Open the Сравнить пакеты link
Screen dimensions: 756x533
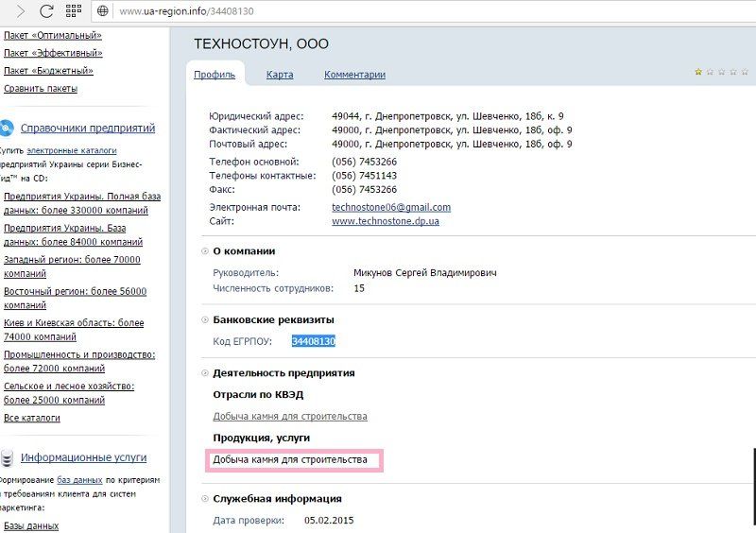pyautogui.click(x=41, y=89)
